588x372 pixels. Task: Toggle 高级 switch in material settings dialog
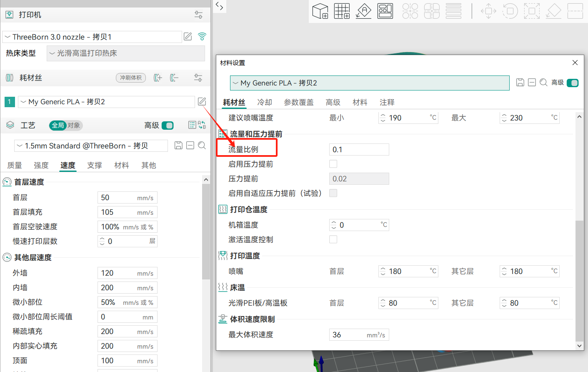pos(573,83)
